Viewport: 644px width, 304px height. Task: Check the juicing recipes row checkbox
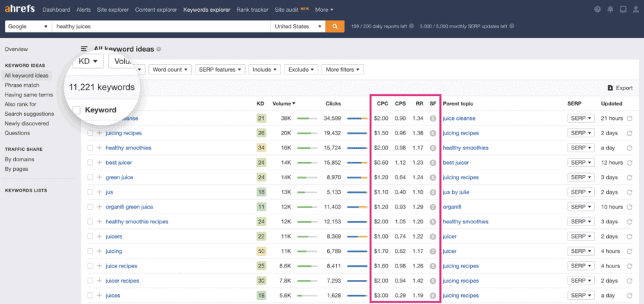click(x=90, y=133)
